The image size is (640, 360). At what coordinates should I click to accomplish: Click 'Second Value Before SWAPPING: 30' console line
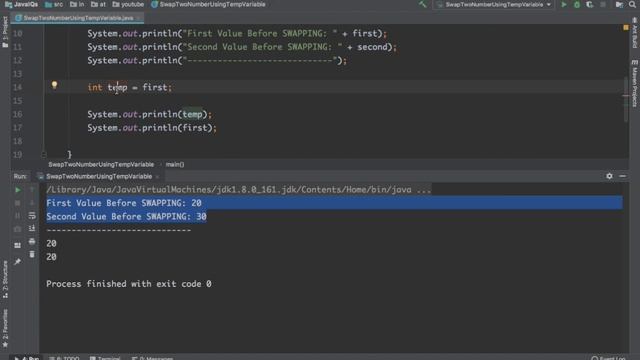click(x=126, y=217)
